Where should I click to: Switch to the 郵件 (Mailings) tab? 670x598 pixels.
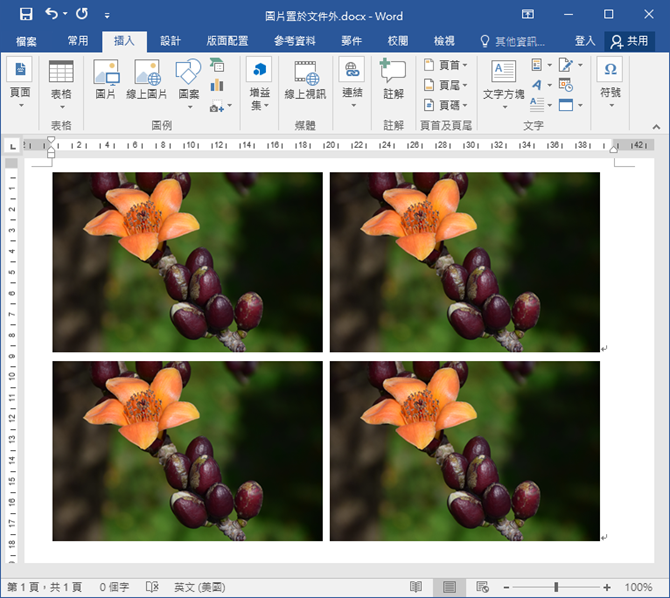pos(352,41)
